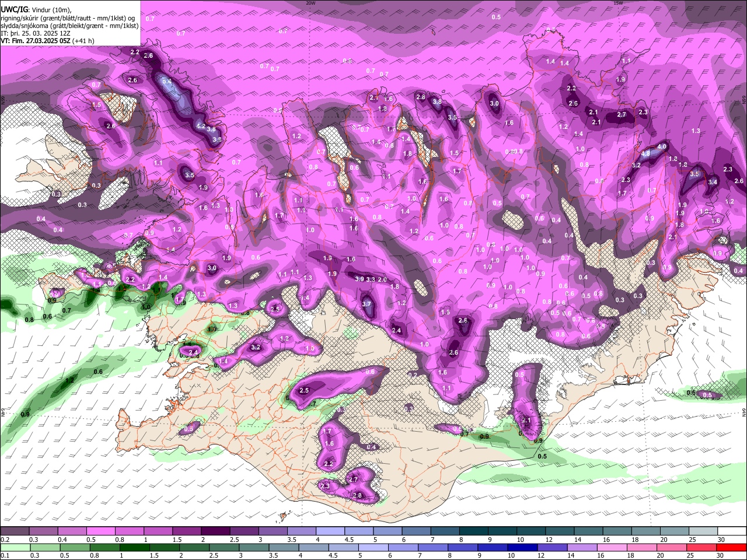This screenshot has width=747, height=560.
Task: Click the 3.4 value label near the east edge
Action: (x=713, y=182)
